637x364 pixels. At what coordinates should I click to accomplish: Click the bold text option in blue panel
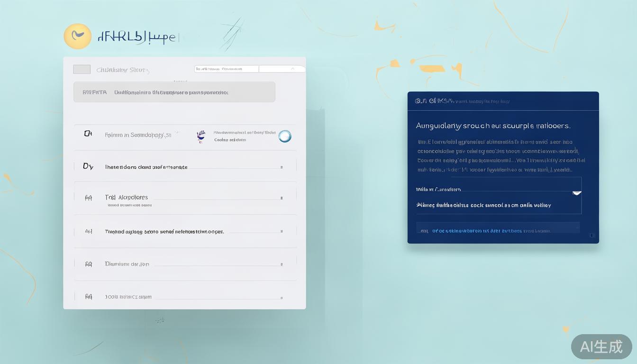click(483, 205)
